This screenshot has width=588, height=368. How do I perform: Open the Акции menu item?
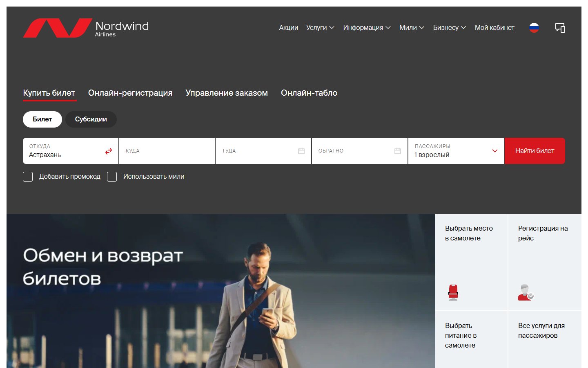click(289, 28)
